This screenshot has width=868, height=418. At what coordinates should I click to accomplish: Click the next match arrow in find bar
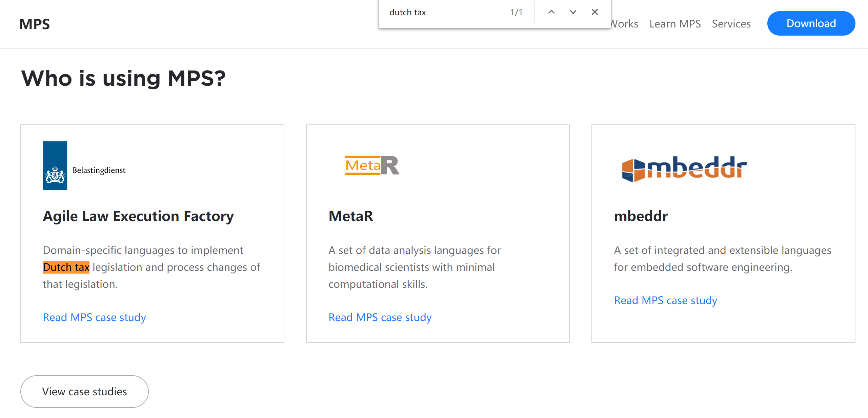tap(573, 12)
